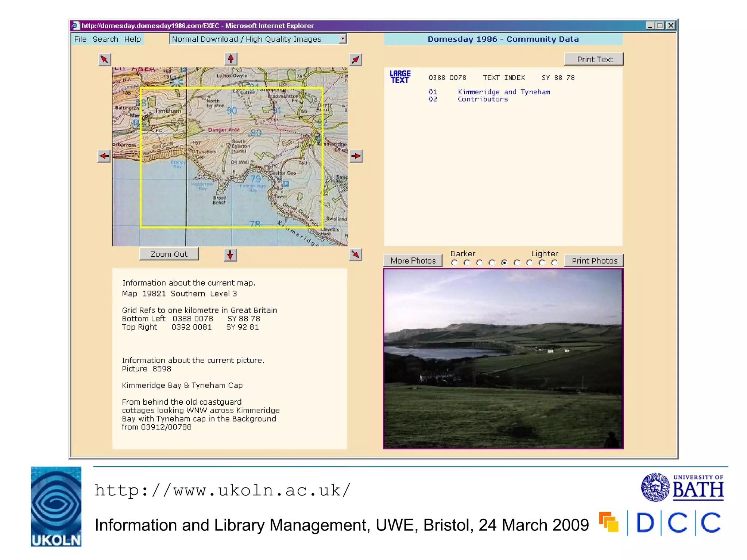
Task: Click the Zoom Out button
Action: click(169, 254)
